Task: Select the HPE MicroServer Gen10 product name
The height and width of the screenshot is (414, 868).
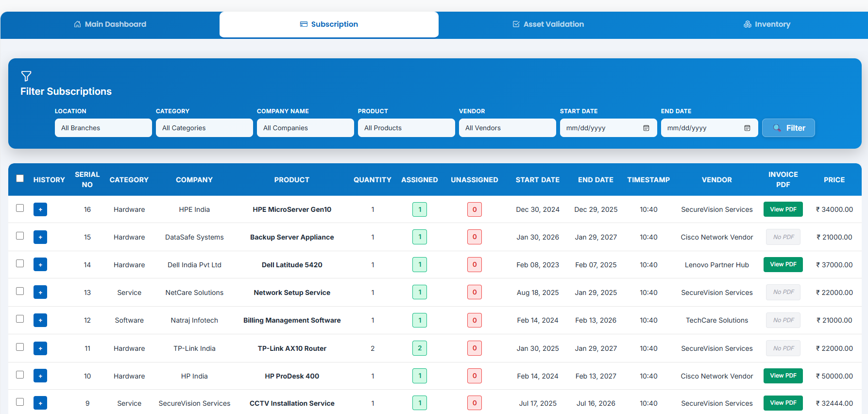Action: [292, 209]
